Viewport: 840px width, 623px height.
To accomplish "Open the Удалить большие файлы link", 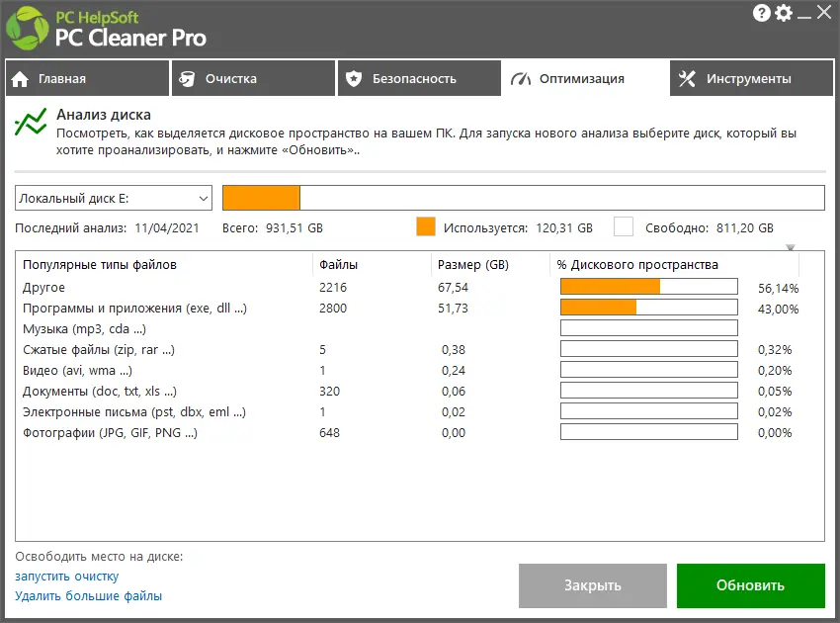I will tap(88, 596).
